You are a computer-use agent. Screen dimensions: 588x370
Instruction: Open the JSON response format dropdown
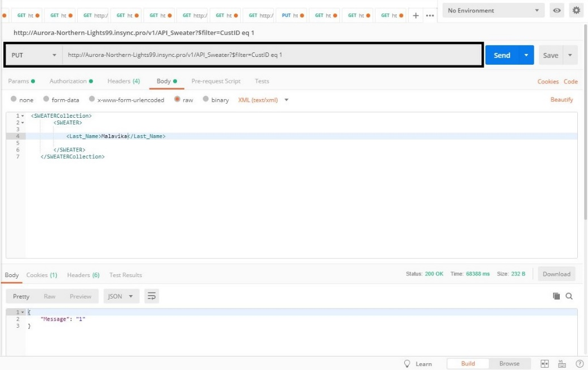[x=121, y=296]
